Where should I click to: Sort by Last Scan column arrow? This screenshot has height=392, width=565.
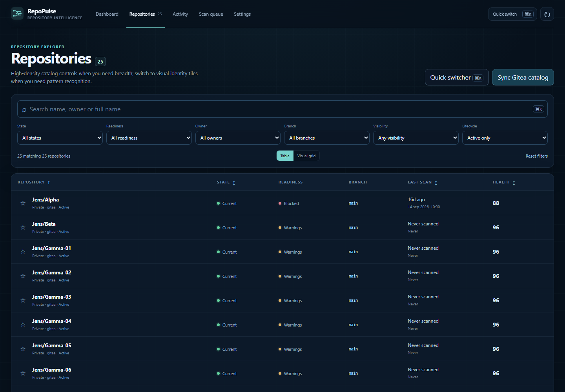436,183
